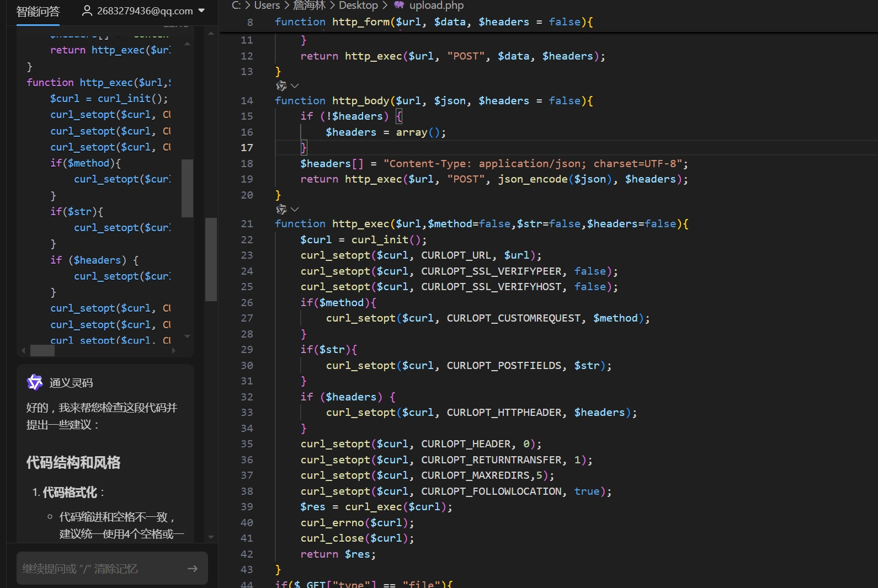The width and height of the screenshot is (878, 588).
Task: Click the code snippet's vertical scrollbar thumb
Action: 187,188
